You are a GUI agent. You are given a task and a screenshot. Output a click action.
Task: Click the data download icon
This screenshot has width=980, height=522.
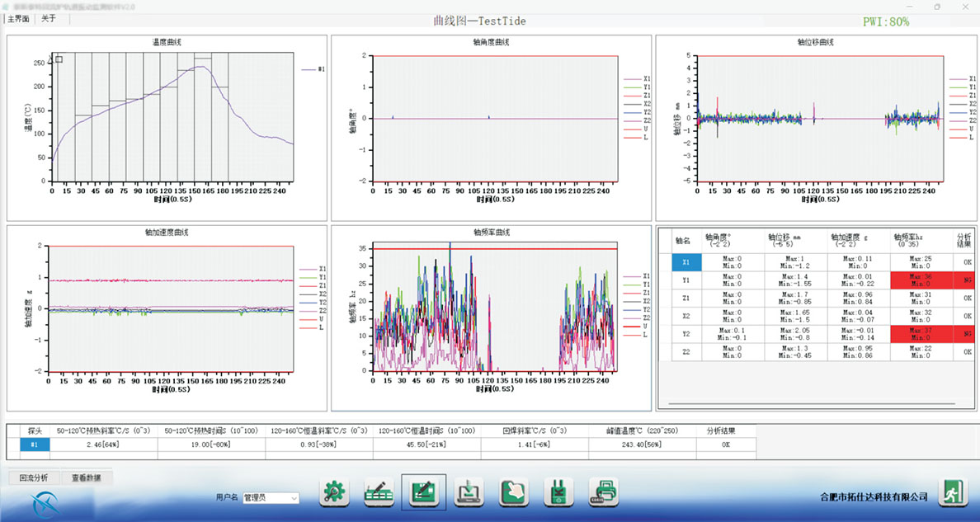[469, 493]
